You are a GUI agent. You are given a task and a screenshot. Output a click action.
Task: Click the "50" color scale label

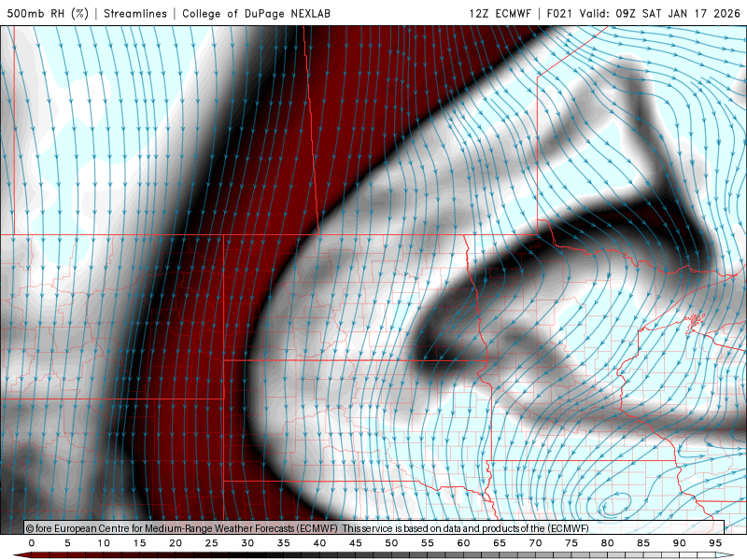(x=391, y=543)
